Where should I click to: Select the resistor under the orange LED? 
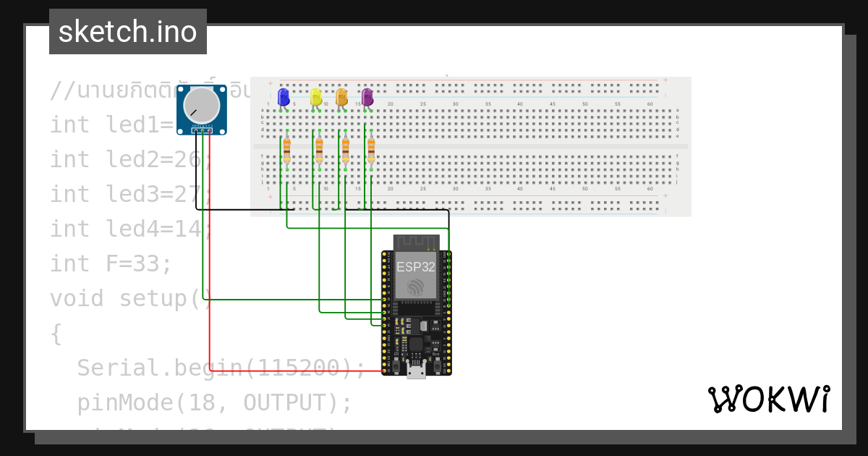pos(346,150)
